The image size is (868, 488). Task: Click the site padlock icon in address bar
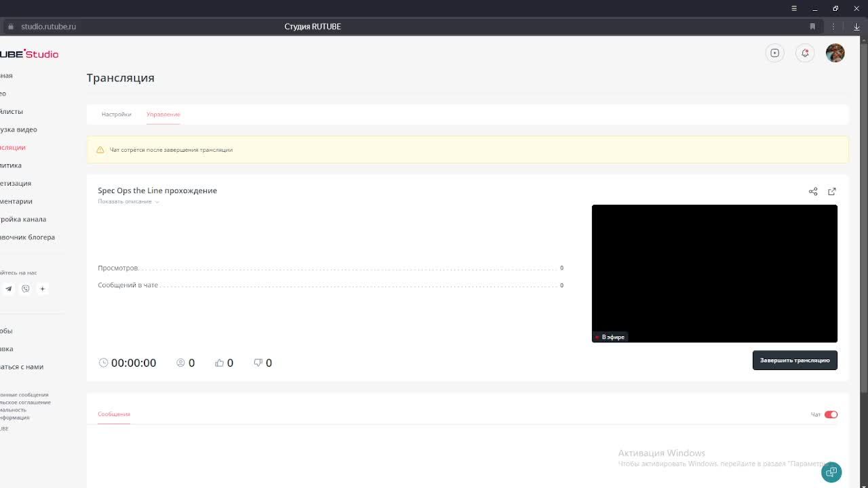click(x=10, y=26)
